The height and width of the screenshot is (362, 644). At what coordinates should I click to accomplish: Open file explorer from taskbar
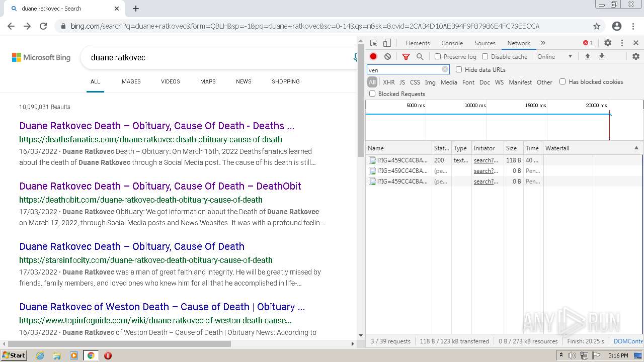pos(57,355)
